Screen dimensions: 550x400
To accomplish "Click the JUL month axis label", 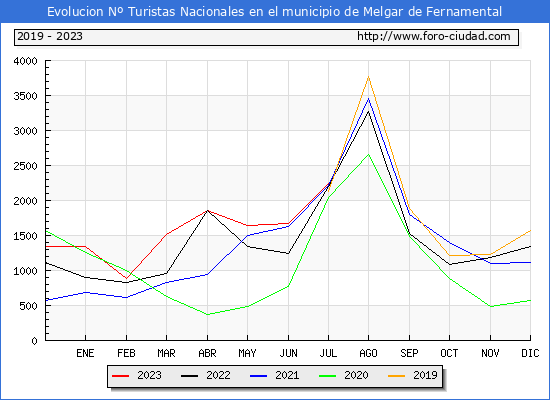I will (328, 353).
